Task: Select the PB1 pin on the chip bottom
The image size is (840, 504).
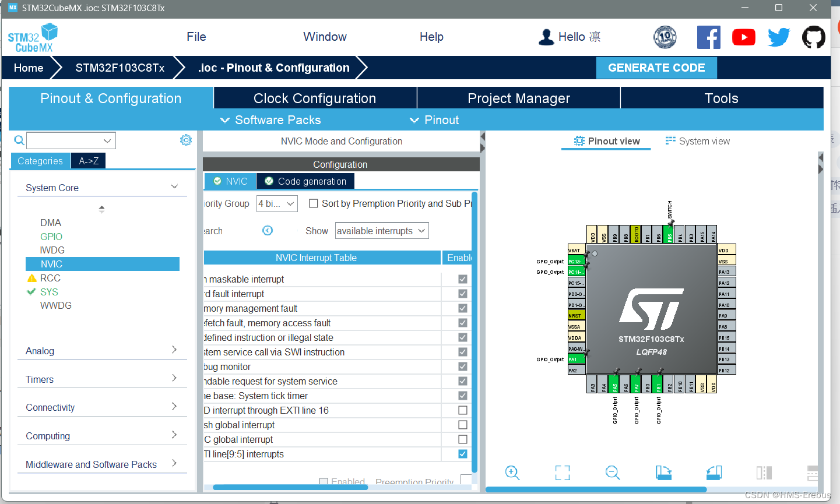Action: (x=658, y=385)
